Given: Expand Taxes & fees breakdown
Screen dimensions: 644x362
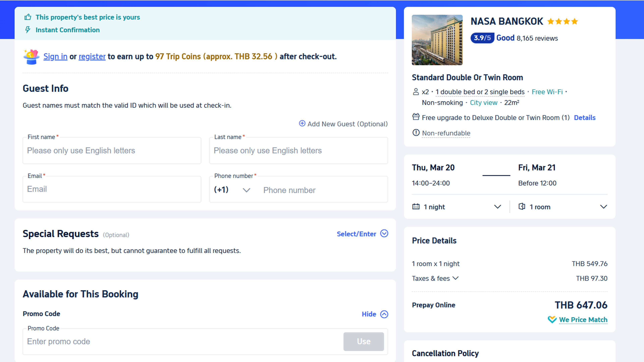Looking at the screenshot, I should click(x=435, y=278).
